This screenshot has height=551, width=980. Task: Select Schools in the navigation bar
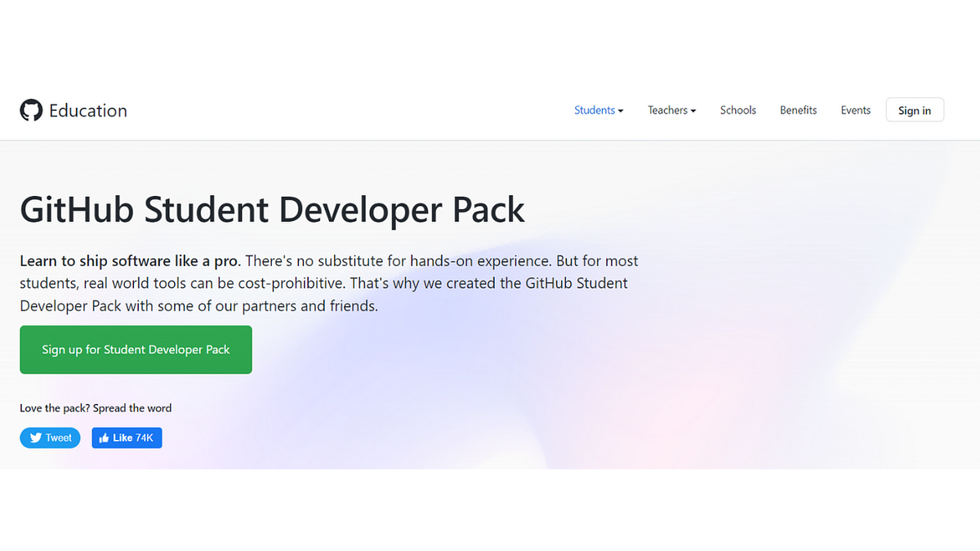(x=737, y=109)
